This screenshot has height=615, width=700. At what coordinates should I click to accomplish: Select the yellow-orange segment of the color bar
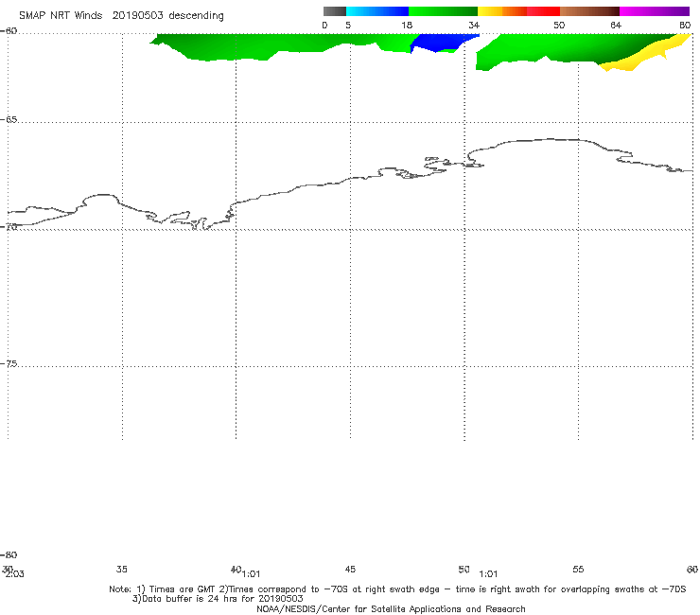502,11
